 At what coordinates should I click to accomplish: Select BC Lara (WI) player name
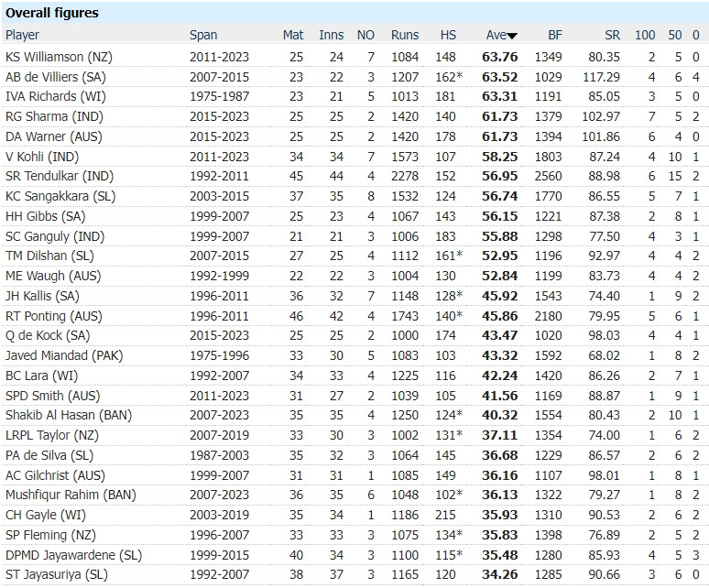pos(41,376)
